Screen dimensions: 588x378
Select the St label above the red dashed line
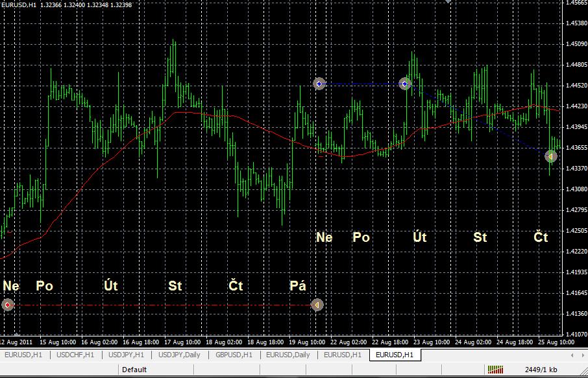click(x=175, y=286)
